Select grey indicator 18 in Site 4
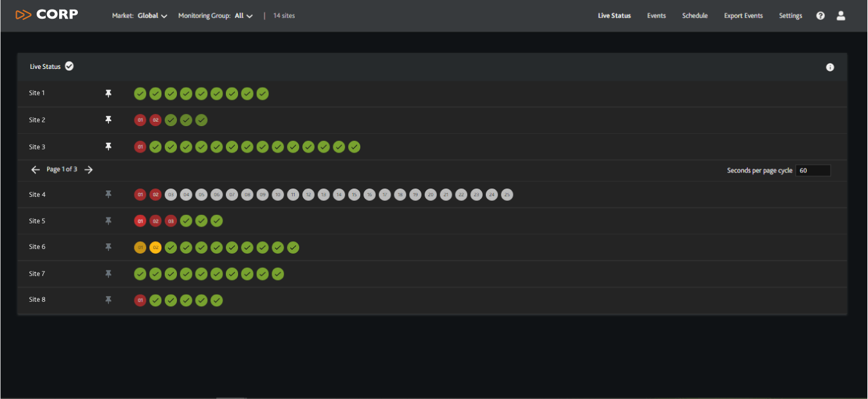The image size is (868, 399). [400, 194]
